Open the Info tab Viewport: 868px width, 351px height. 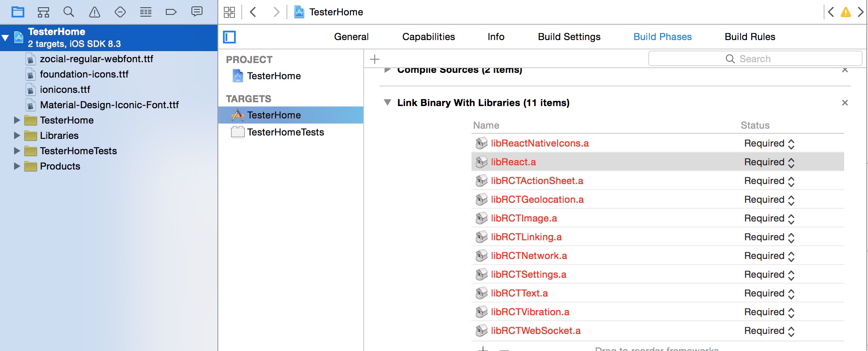coord(496,37)
